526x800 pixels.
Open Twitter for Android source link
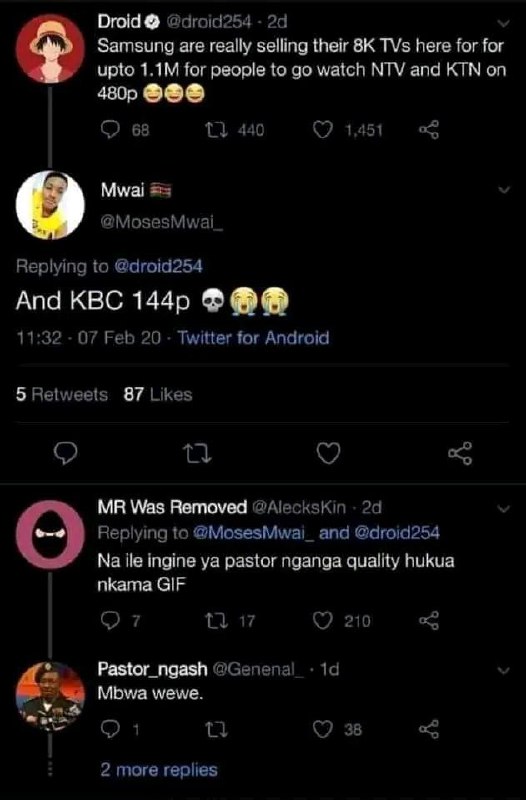click(x=254, y=338)
